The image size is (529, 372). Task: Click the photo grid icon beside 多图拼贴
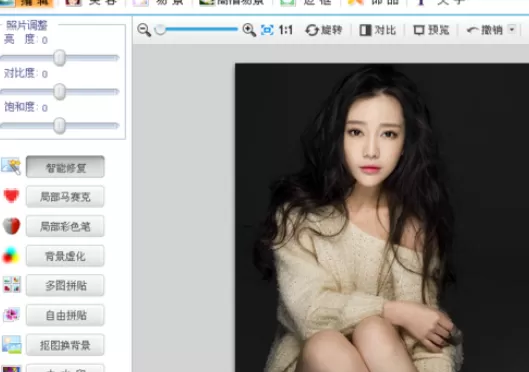point(12,284)
